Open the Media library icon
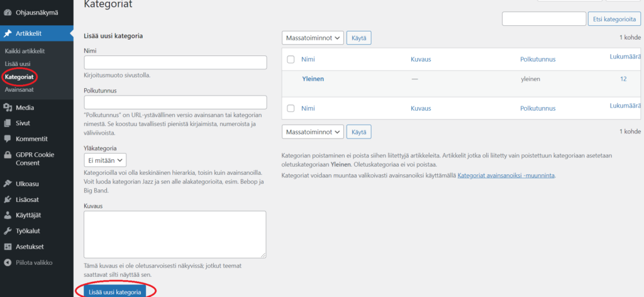 click(x=8, y=108)
